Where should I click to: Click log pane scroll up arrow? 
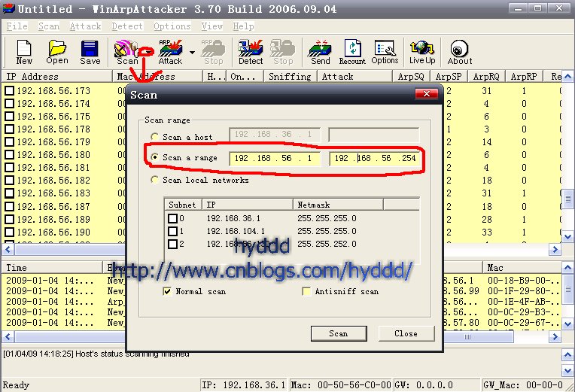[567, 355]
